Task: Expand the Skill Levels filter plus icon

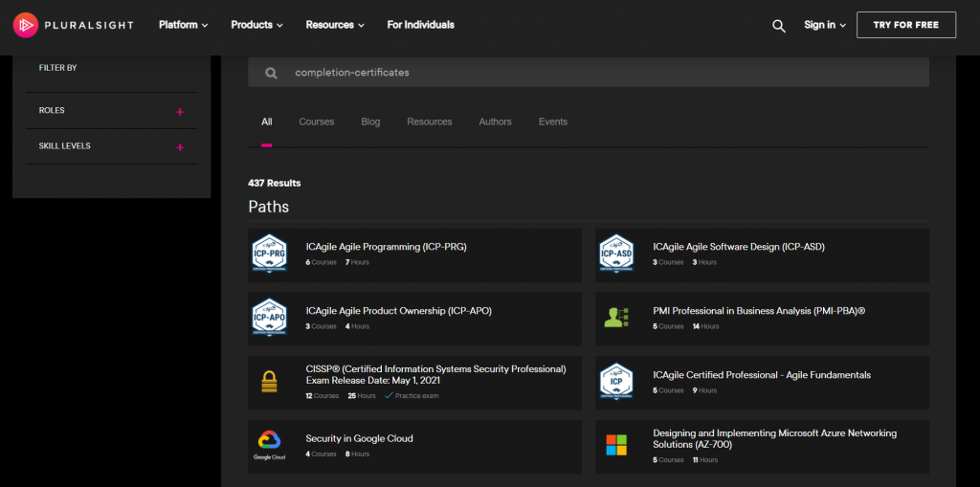Action: tap(180, 147)
